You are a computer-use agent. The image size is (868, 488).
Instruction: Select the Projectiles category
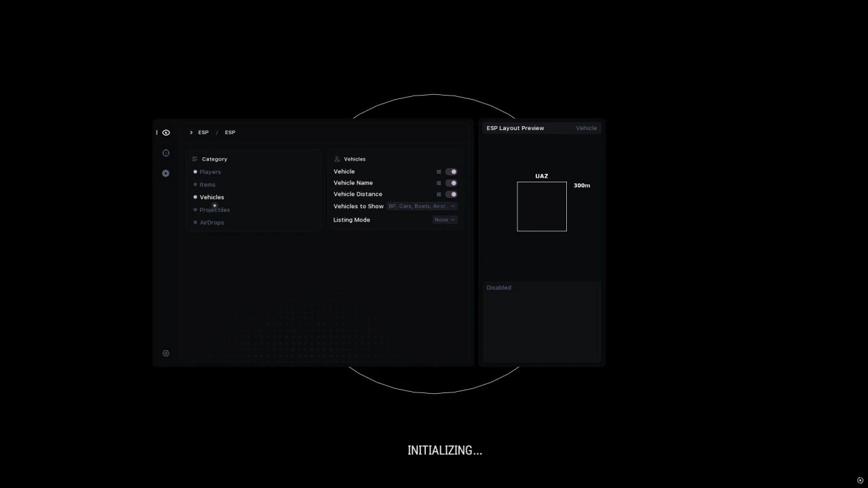pos(214,210)
